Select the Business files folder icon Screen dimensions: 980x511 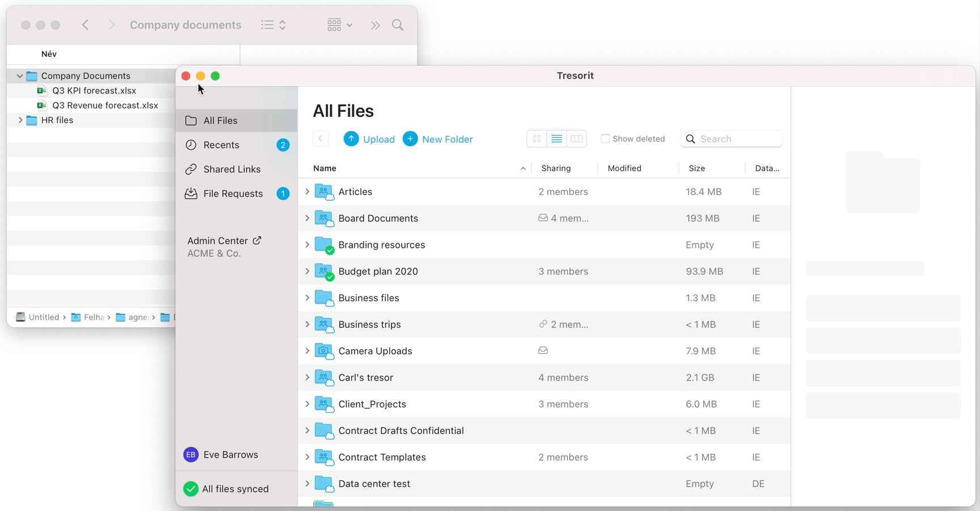pos(324,298)
